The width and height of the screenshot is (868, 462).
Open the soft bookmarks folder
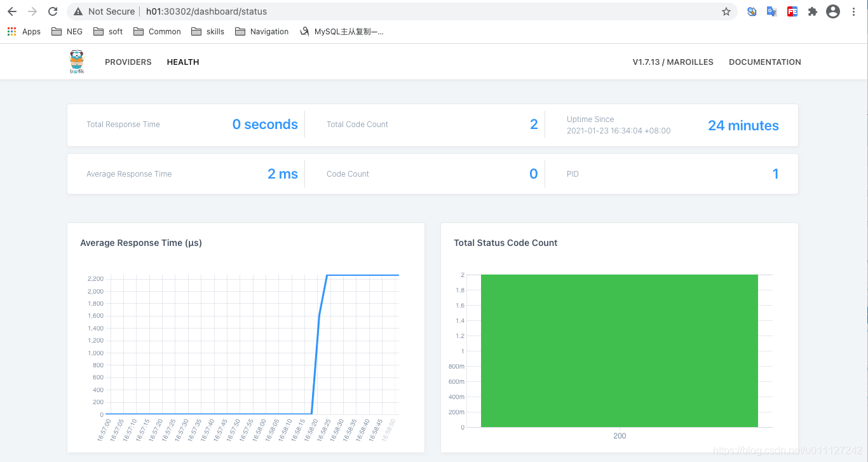pyautogui.click(x=108, y=31)
